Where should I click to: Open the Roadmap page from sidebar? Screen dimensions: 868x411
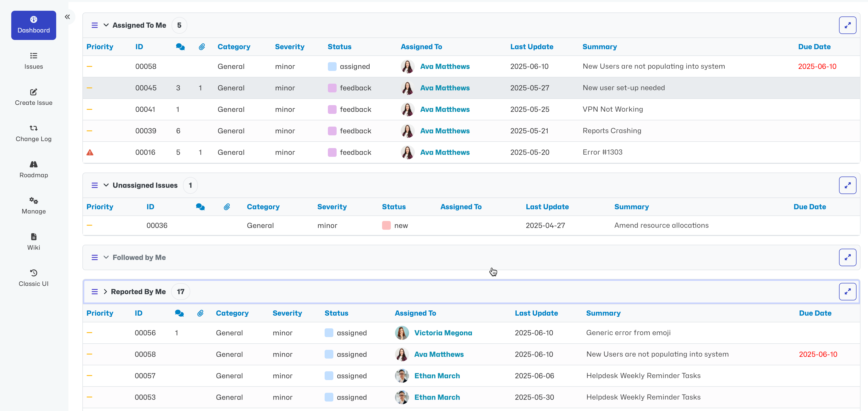(x=34, y=169)
